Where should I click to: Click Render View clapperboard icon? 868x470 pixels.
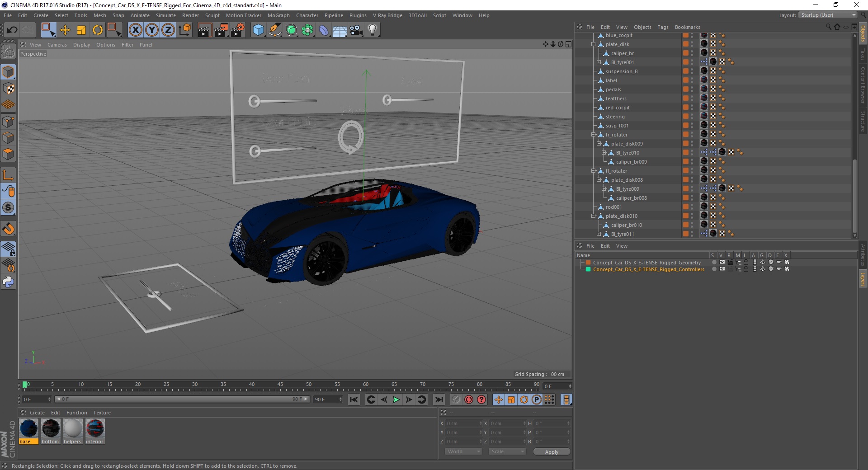pos(204,30)
